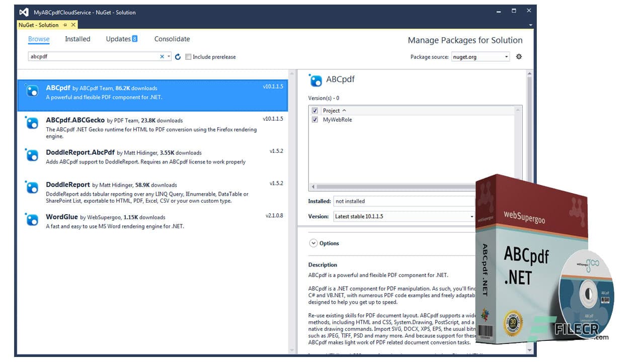Refresh the package search results
This screenshot has width=644, height=362.
177,57
